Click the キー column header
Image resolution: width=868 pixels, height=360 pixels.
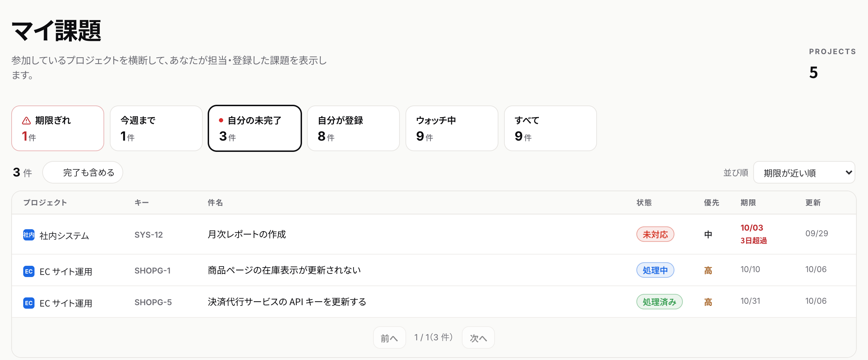click(141, 202)
